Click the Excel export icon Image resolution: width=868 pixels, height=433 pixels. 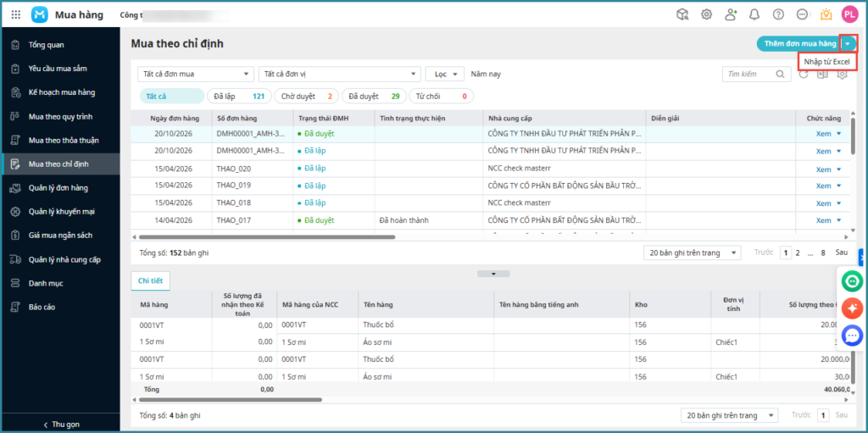click(x=822, y=74)
